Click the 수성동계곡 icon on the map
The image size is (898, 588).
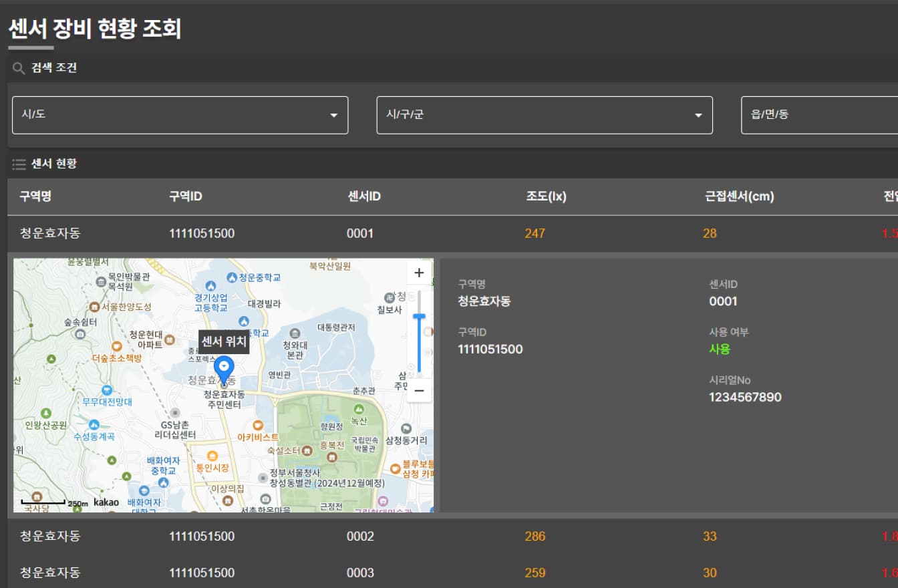(x=94, y=424)
